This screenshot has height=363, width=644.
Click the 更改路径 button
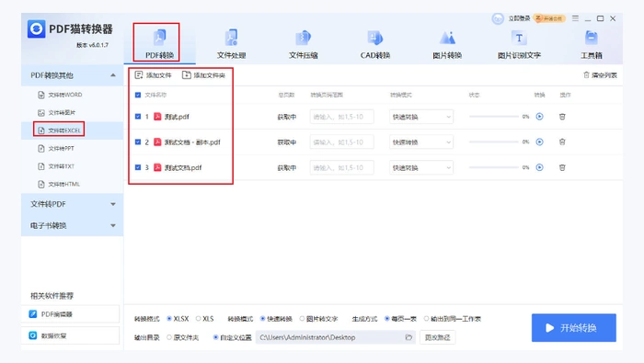point(437,337)
